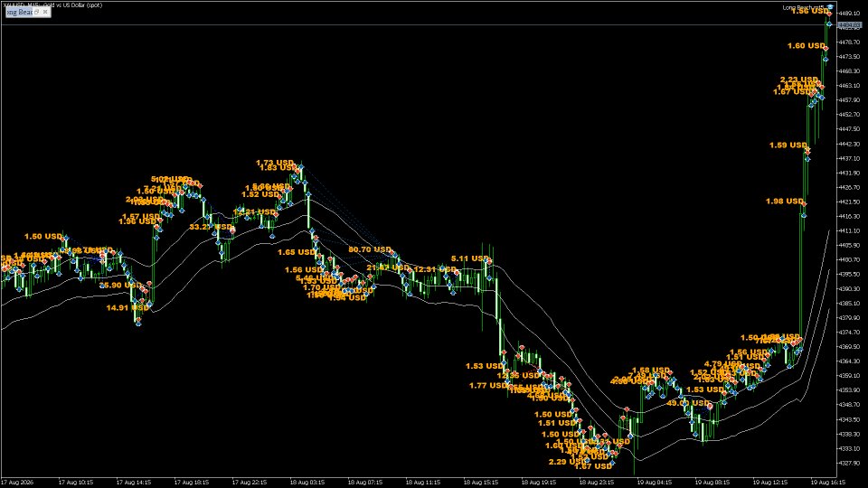Click the 2.29 USD profit label
The height and width of the screenshot is (488, 868).
coord(568,462)
